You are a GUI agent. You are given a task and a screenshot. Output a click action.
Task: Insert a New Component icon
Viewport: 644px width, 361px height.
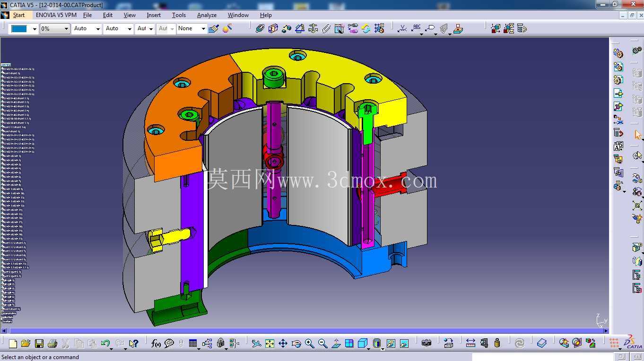coord(618,53)
